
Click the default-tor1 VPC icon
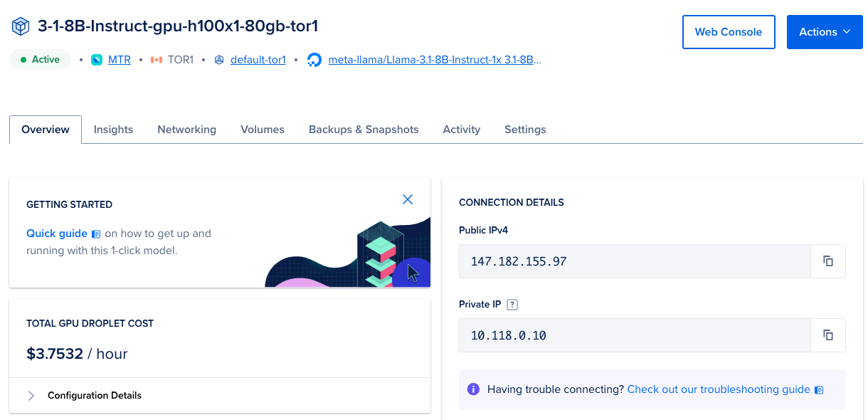(219, 60)
